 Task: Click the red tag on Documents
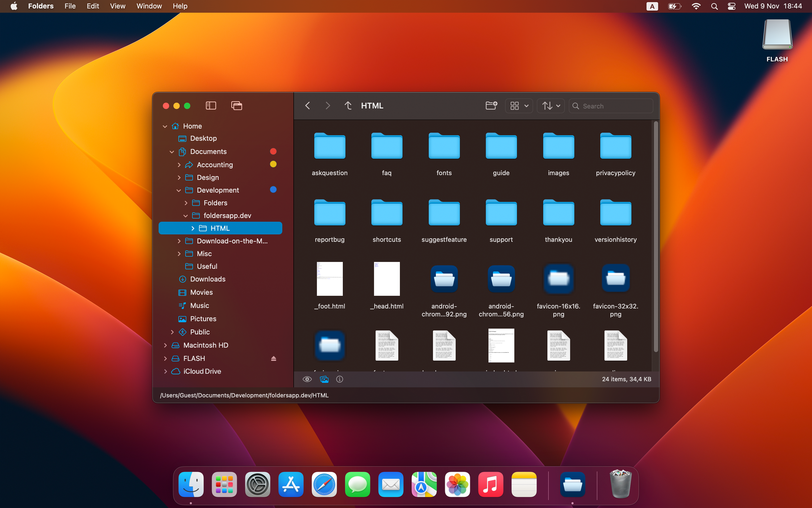point(273,152)
